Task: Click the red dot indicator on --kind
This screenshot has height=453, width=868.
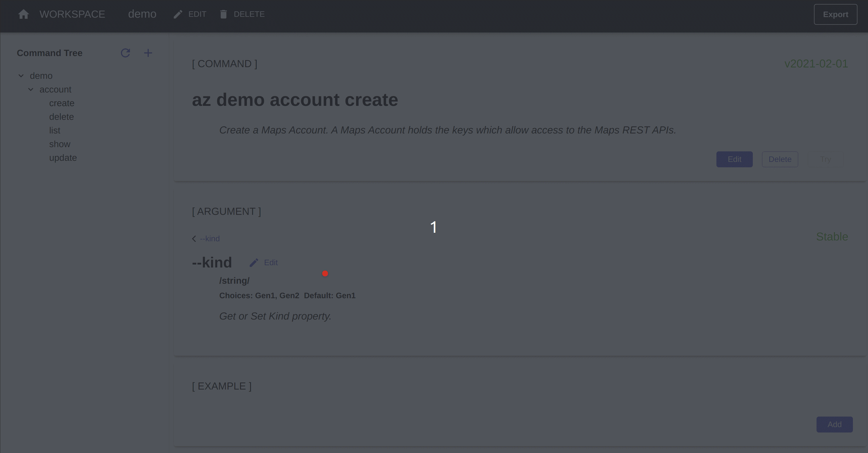Action: (325, 273)
